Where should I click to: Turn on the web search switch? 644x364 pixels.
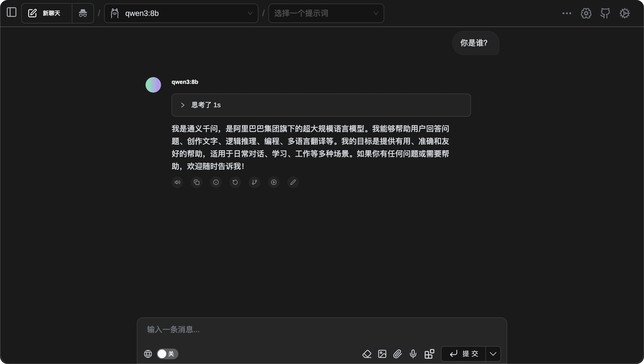pyautogui.click(x=167, y=353)
